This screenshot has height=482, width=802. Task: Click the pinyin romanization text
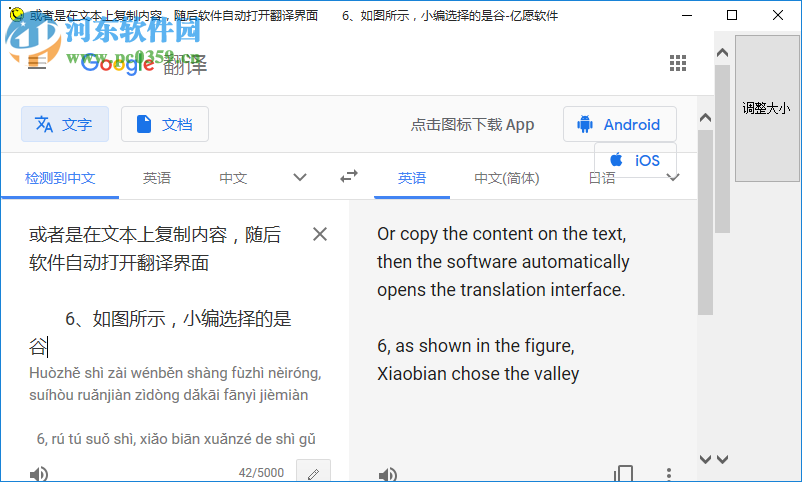tap(175, 406)
